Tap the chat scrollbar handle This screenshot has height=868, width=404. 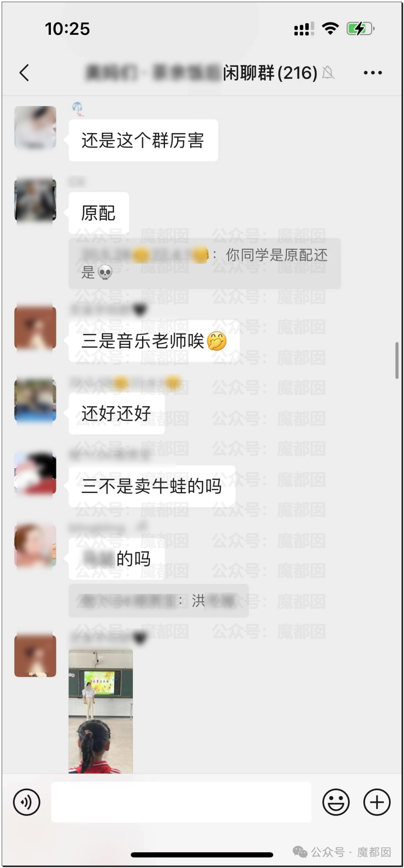pyautogui.click(x=397, y=360)
